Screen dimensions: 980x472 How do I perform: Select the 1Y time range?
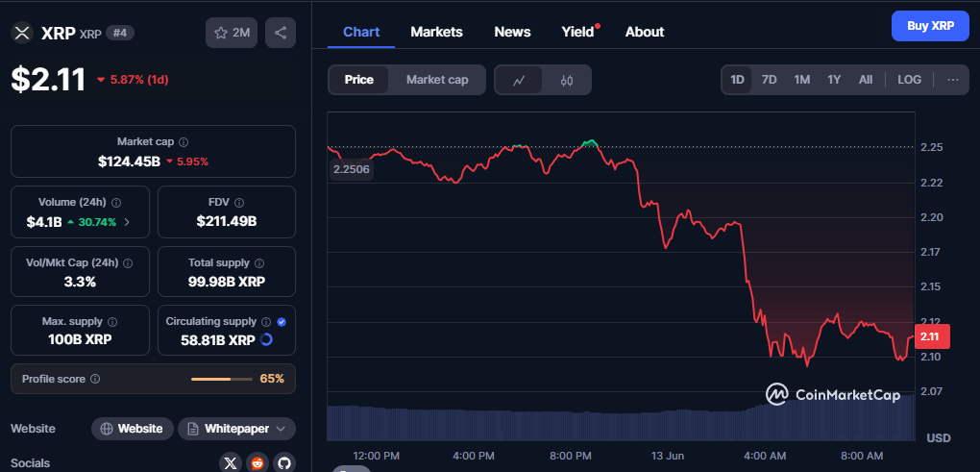click(x=834, y=80)
